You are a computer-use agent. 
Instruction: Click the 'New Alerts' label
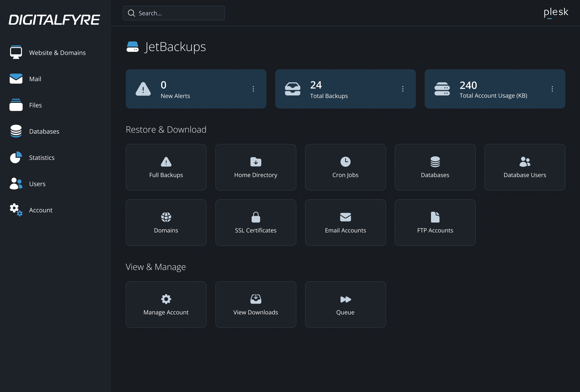click(175, 96)
